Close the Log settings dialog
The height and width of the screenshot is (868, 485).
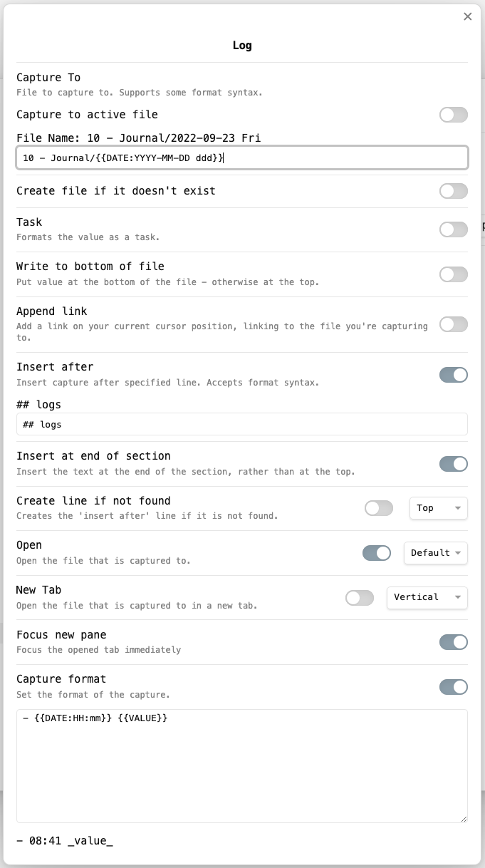coord(467,16)
